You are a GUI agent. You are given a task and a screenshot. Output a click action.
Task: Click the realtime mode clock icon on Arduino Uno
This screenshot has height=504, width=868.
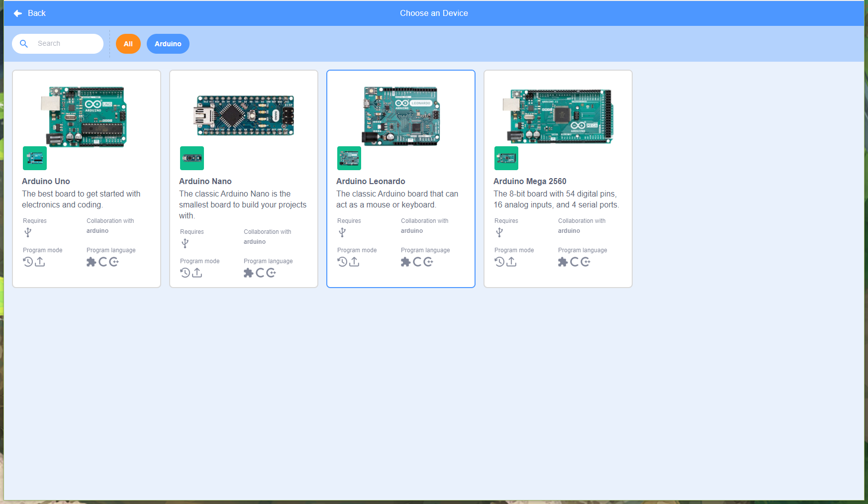point(28,262)
